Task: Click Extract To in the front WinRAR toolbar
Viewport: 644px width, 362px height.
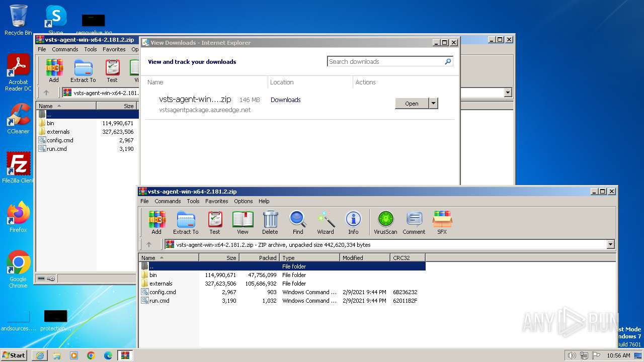Action: (x=186, y=223)
